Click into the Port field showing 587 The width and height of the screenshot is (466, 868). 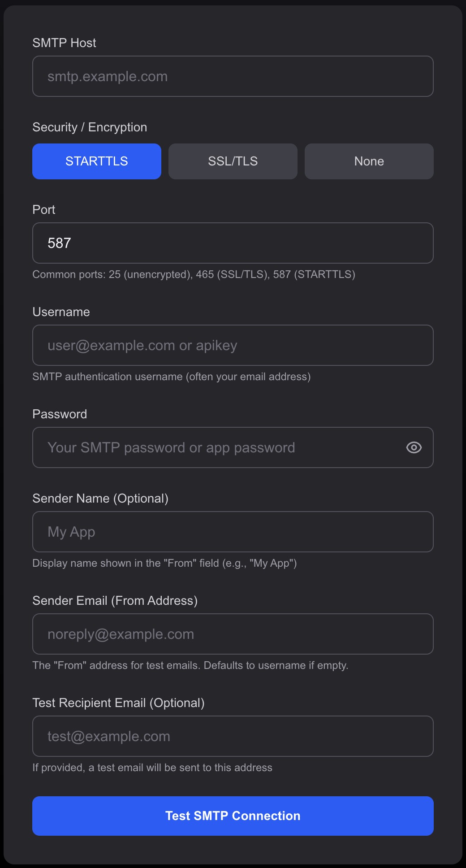233,243
